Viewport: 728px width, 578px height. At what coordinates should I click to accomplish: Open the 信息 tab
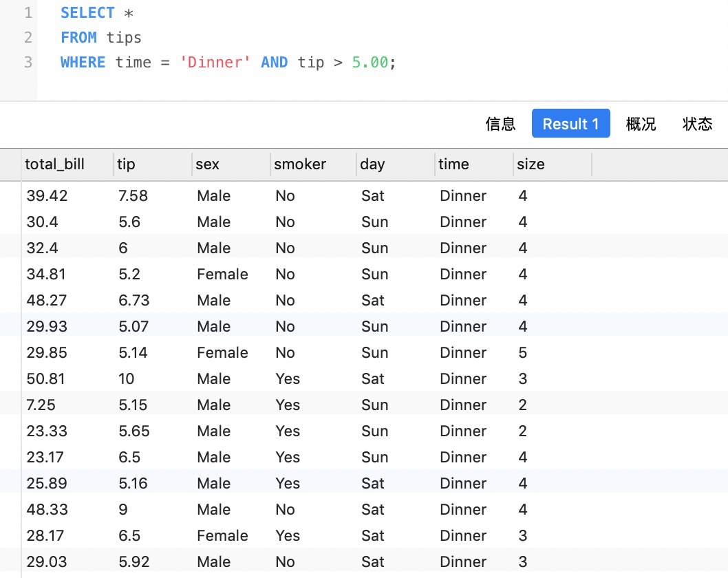[x=500, y=124]
